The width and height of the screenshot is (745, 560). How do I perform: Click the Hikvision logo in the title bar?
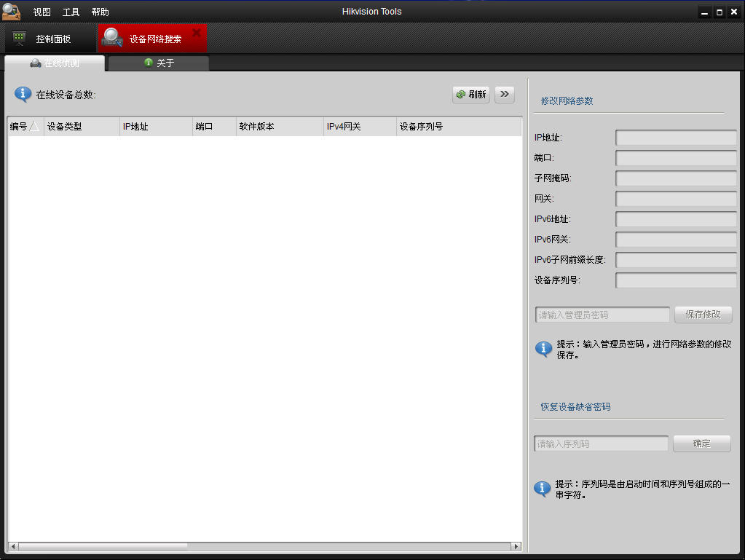coord(11,11)
